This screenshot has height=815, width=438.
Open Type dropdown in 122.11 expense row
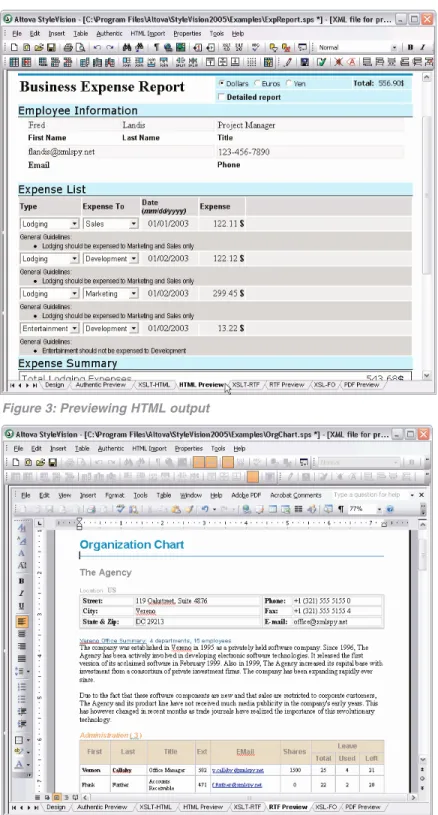[74, 224]
